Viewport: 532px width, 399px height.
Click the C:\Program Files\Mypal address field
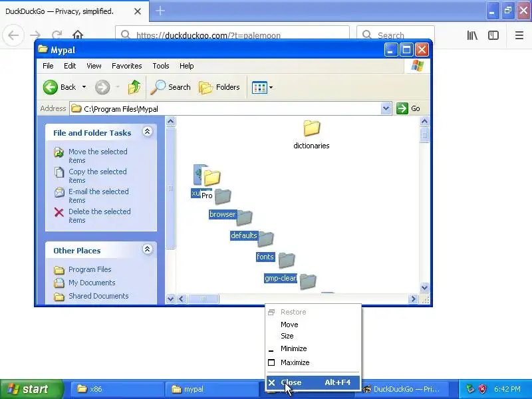[x=225, y=108]
